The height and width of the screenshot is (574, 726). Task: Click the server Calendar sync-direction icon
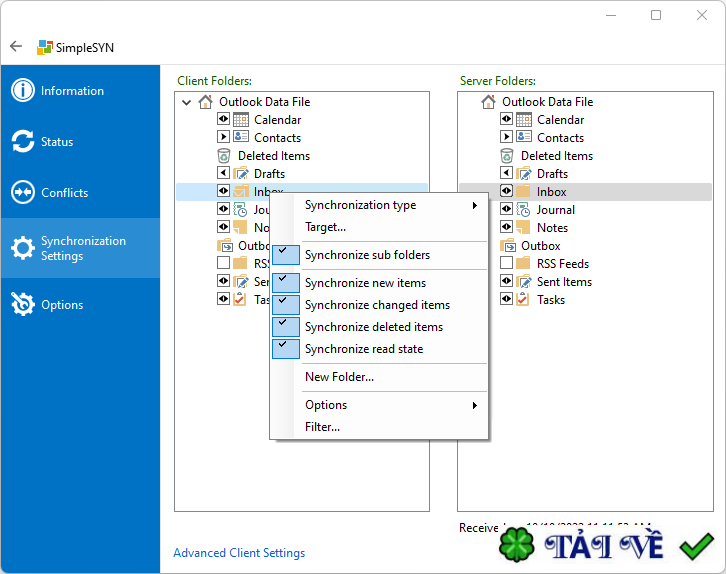(506, 119)
